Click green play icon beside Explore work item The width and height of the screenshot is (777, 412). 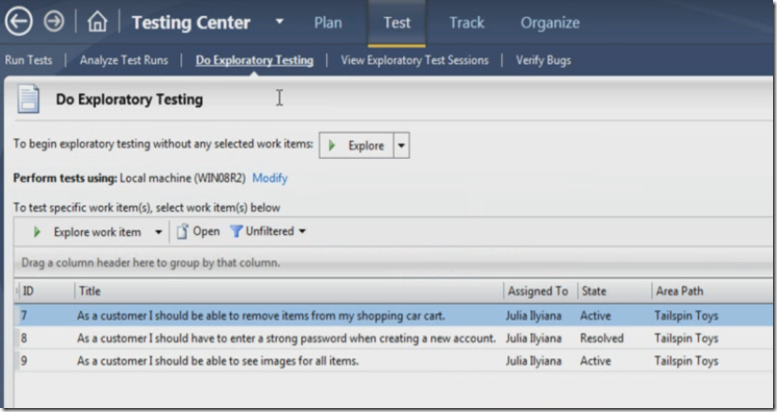[37, 232]
